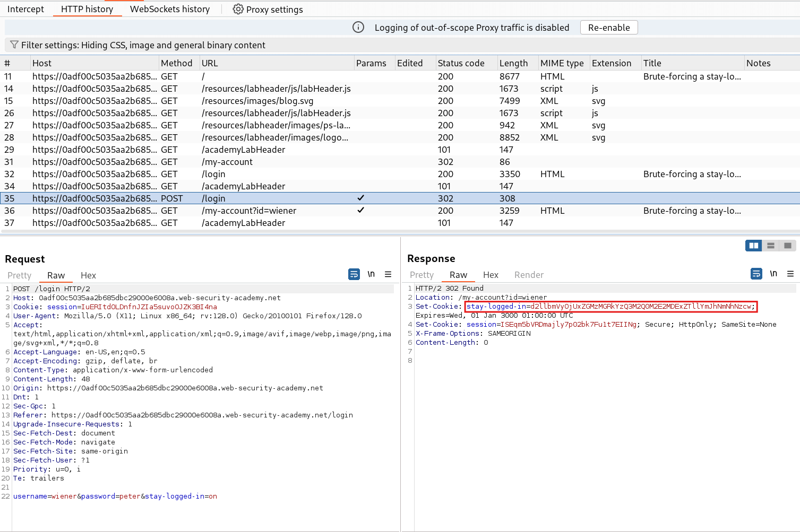Viewport: 800px width, 532px height.
Task: Sort by the Status code column header
Action: click(461, 63)
